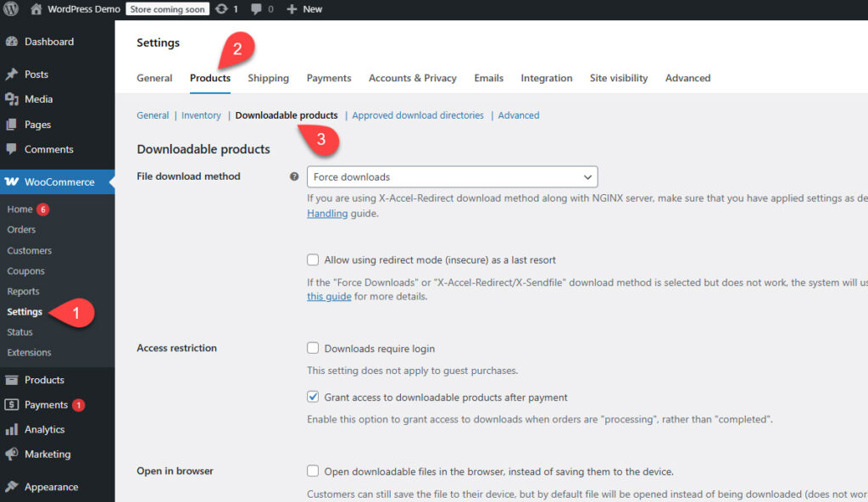Click the WooCommerce logo icon
Viewport: 868px width, 502px height.
click(x=12, y=181)
